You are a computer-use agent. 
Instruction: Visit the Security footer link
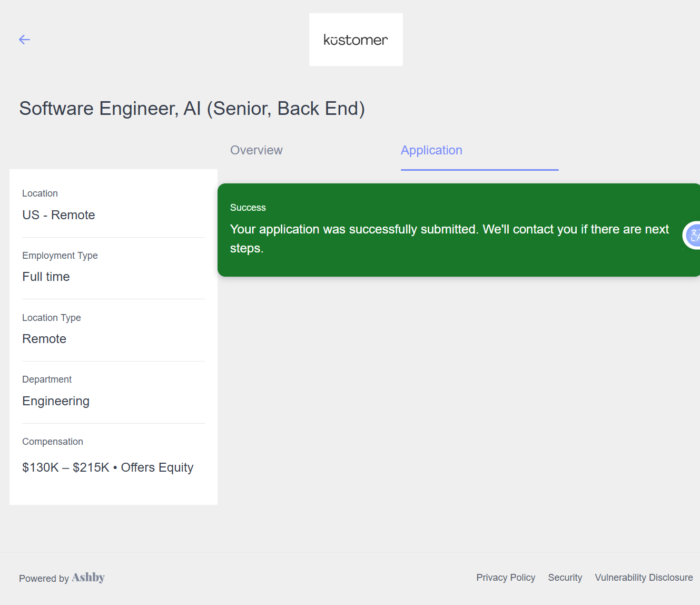[565, 578]
